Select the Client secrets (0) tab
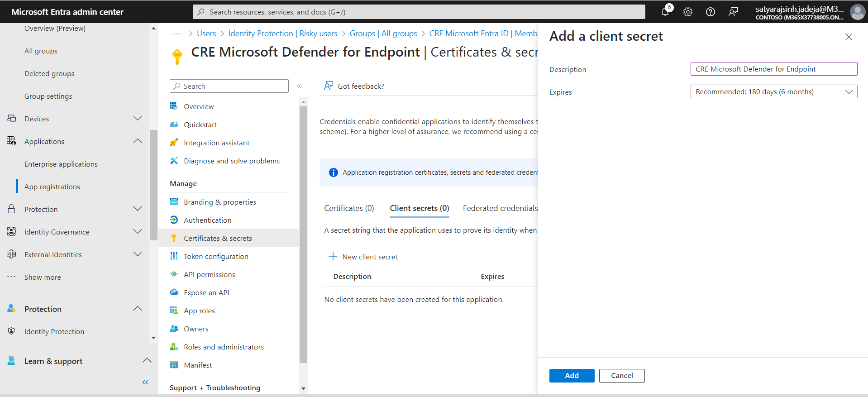This screenshot has height=397, width=868. pos(420,208)
